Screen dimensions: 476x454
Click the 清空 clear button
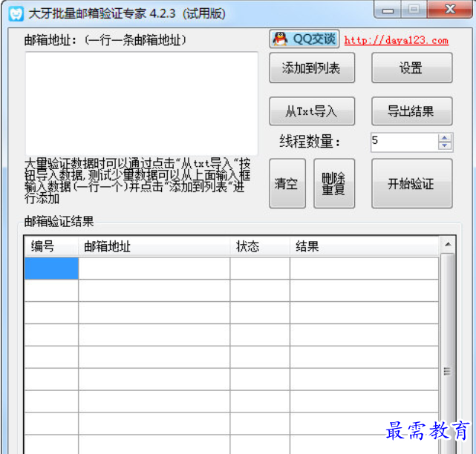[287, 183]
